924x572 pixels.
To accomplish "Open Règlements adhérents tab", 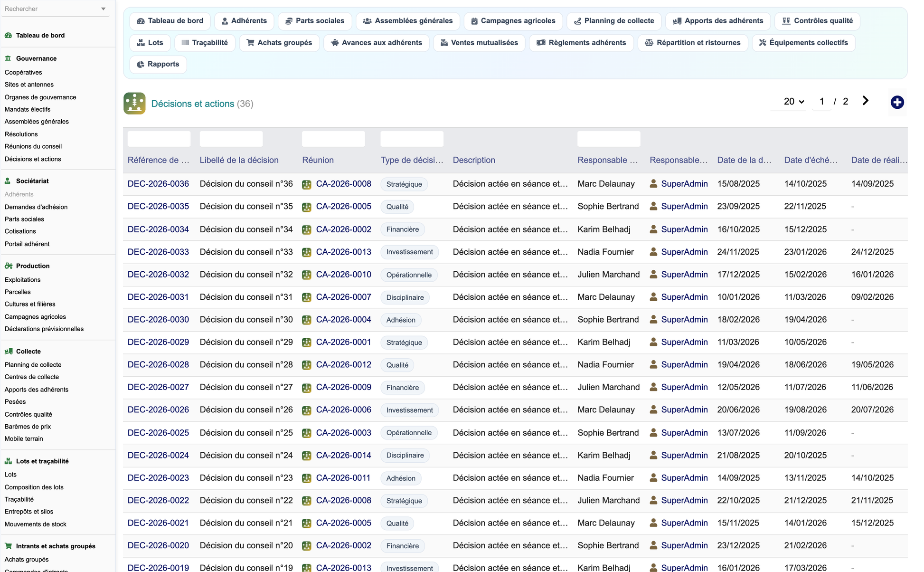I will click(x=581, y=43).
